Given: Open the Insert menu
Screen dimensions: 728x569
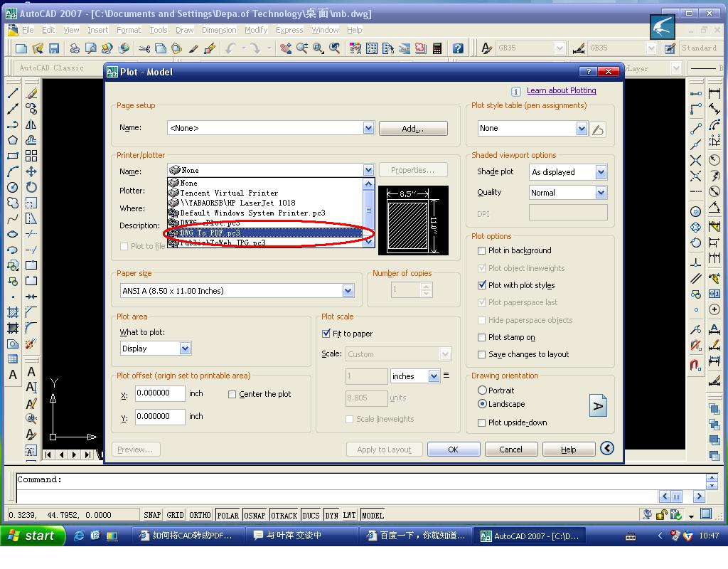Looking at the screenshot, I should [x=97, y=30].
